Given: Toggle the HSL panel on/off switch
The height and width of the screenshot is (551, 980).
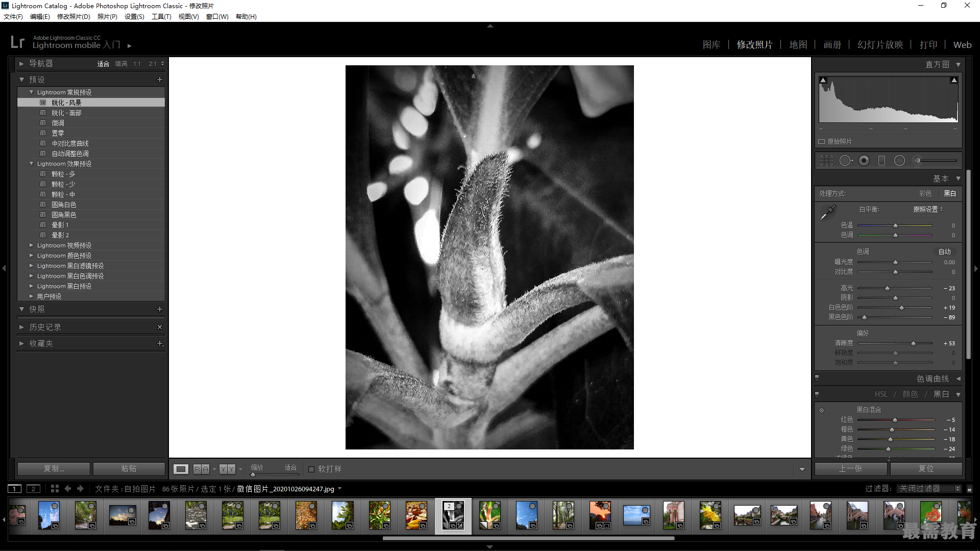Looking at the screenshot, I should (x=817, y=394).
